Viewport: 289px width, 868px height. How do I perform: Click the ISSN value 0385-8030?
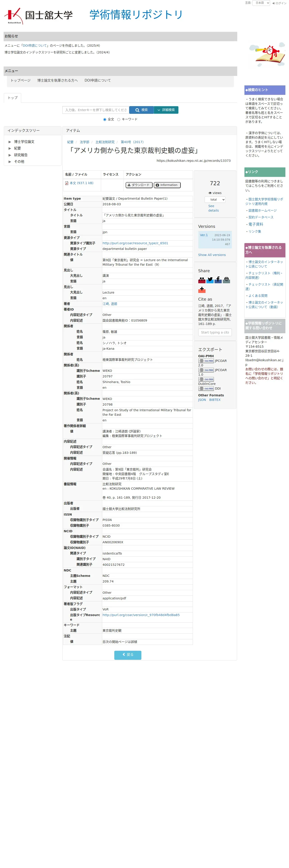pyautogui.click(x=111, y=526)
